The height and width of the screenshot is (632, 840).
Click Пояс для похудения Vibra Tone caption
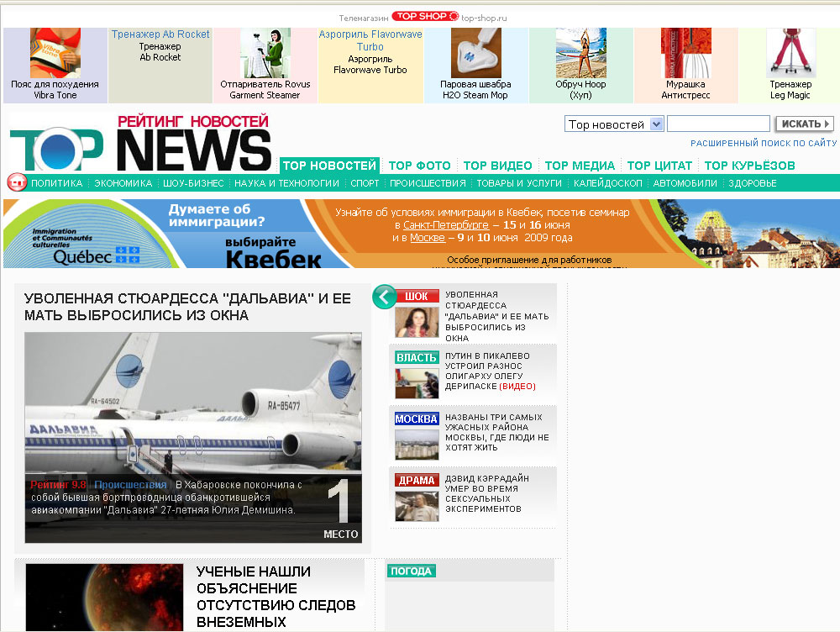[55, 90]
